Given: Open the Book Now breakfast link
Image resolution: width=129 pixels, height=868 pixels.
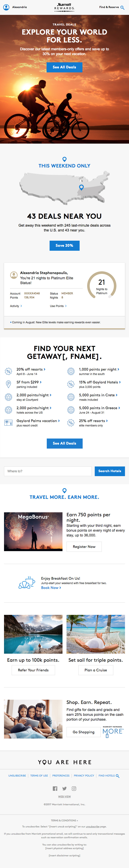Looking at the screenshot, I should pos(51,588).
